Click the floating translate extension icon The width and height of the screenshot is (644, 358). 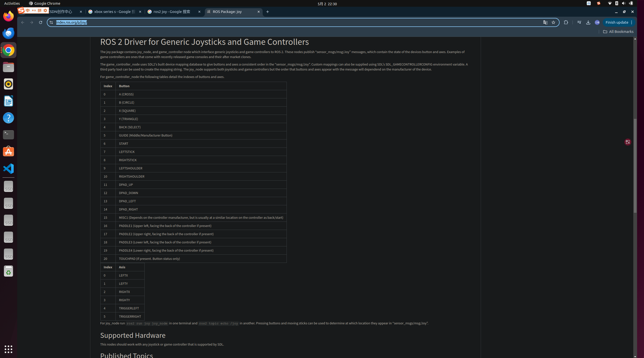coord(628,142)
